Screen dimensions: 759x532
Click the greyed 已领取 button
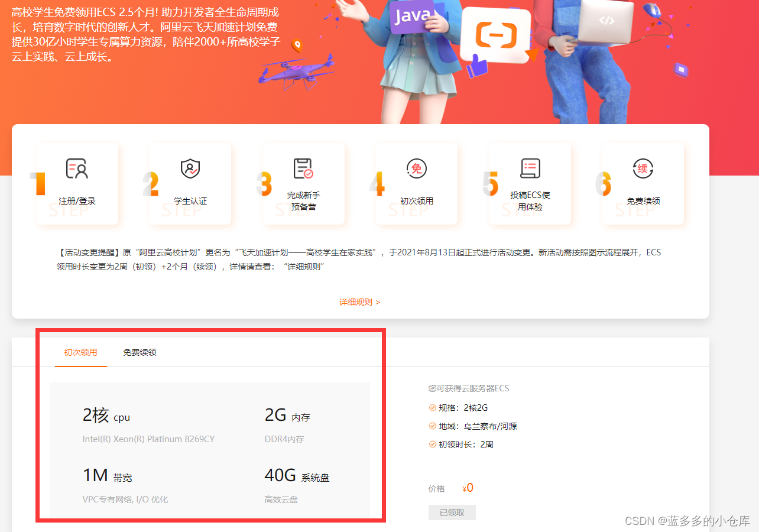coord(452,512)
